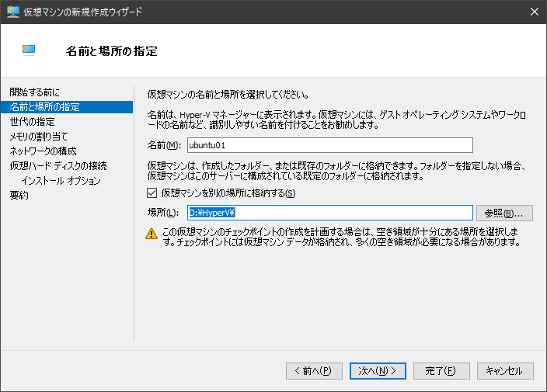The width and height of the screenshot is (547, 392).
Task: Click the 参照(B)... browse button
Action: pos(504,213)
